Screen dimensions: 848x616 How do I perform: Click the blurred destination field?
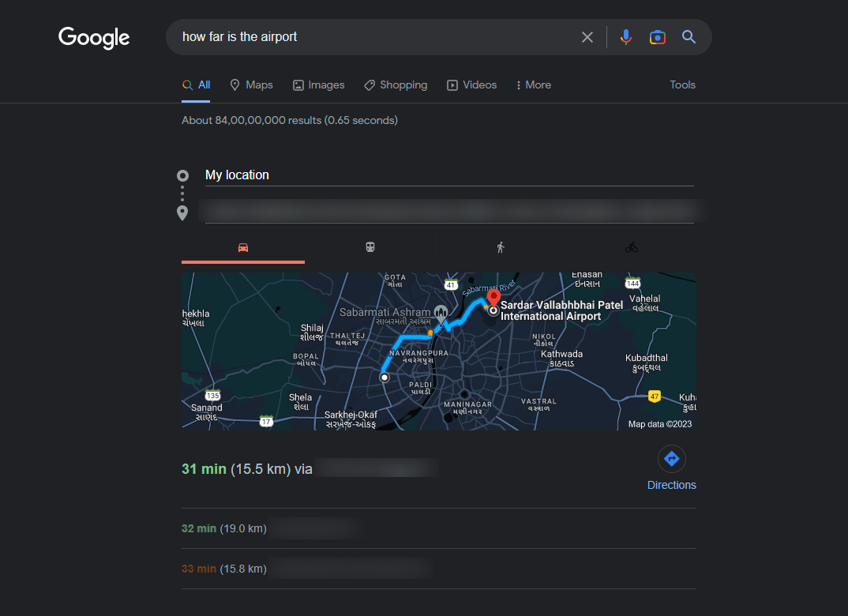(449, 210)
